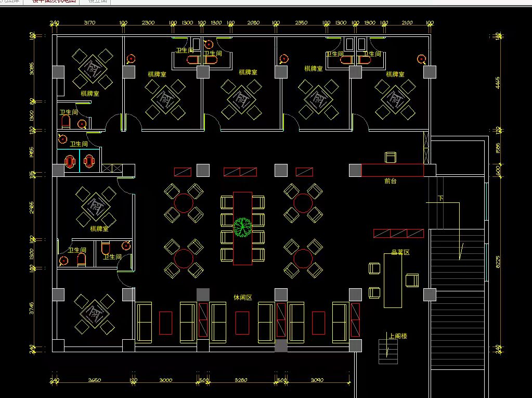
Task: Click the red 前台 reception desk rectangle
Action: (x=392, y=170)
